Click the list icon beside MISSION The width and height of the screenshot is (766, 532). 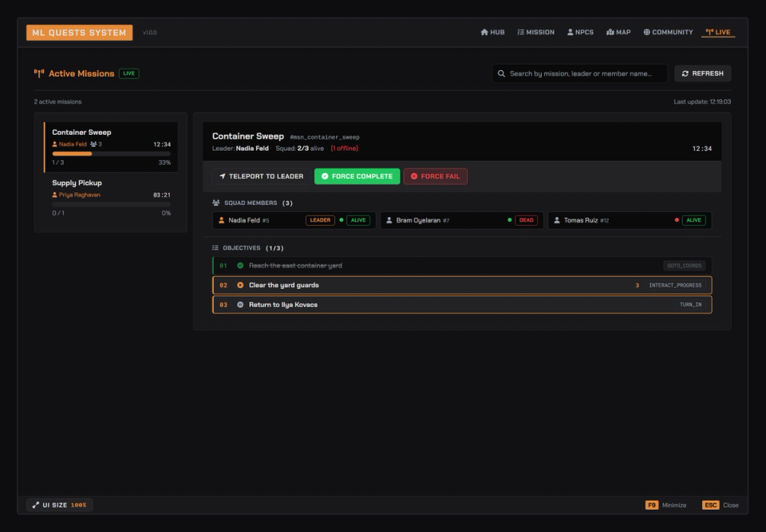[521, 32]
